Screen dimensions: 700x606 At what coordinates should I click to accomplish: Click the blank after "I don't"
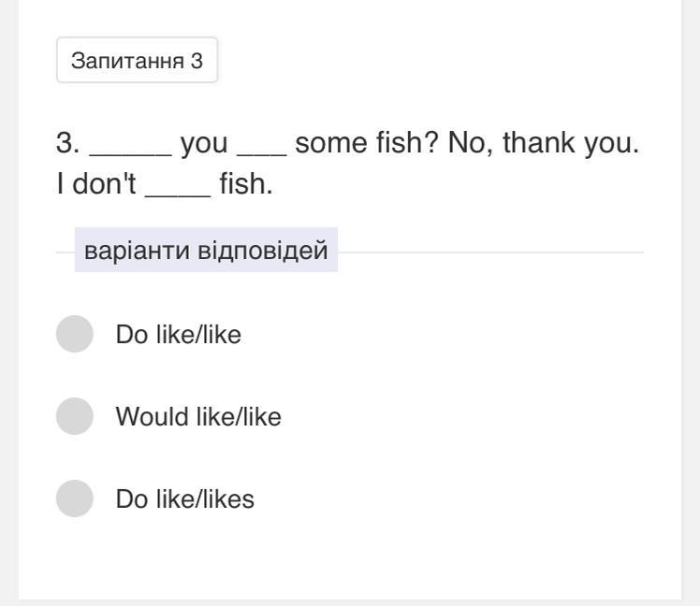pos(178,185)
